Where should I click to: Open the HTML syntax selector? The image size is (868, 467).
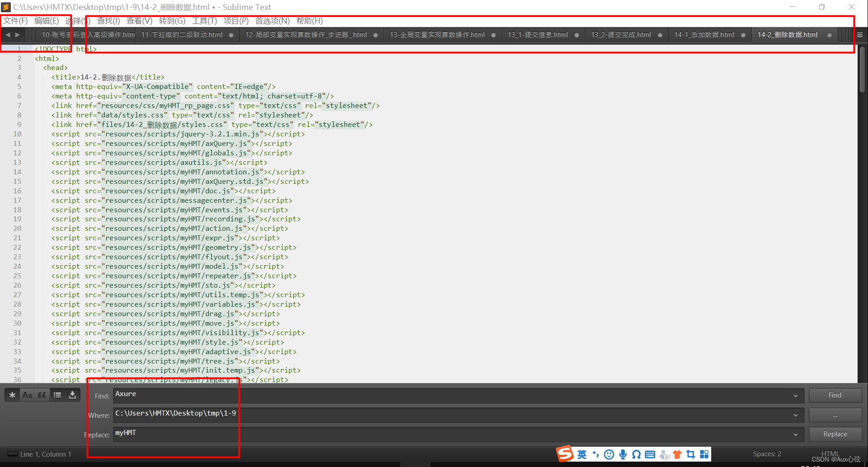(830, 453)
